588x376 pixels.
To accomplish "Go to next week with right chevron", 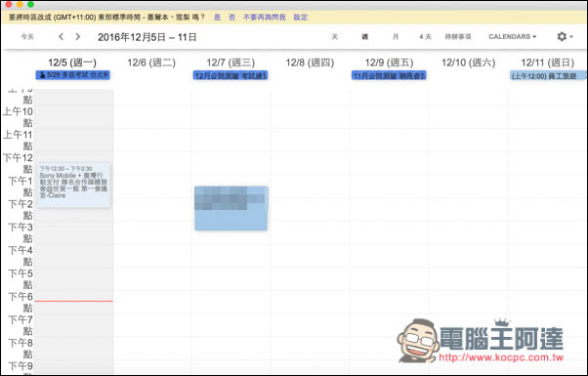I will (x=77, y=36).
